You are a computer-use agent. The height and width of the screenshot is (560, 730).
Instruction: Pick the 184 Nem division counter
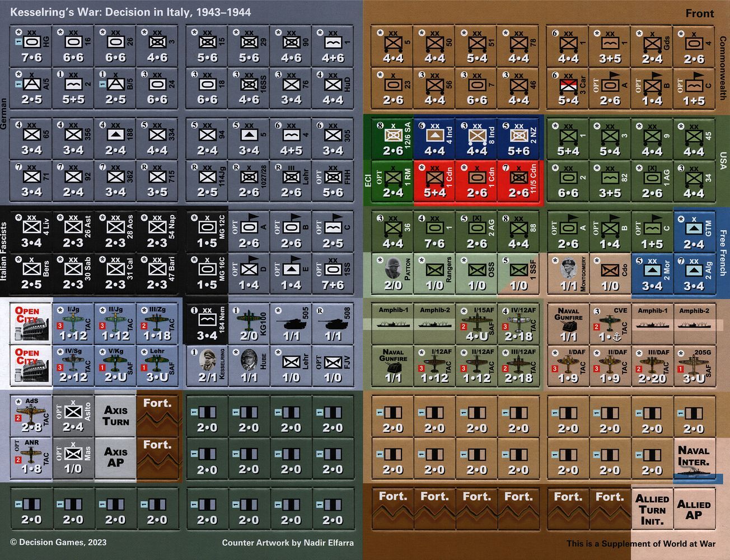pyautogui.click(x=207, y=325)
